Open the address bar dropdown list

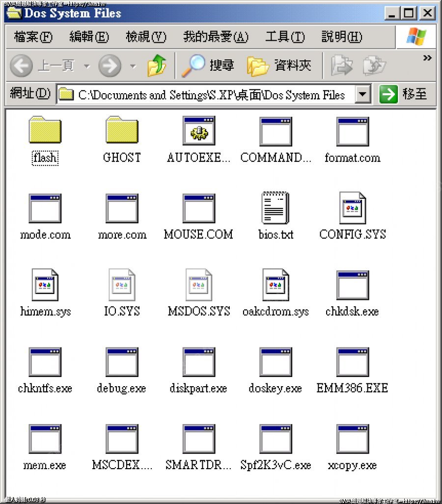(x=362, y=94)
